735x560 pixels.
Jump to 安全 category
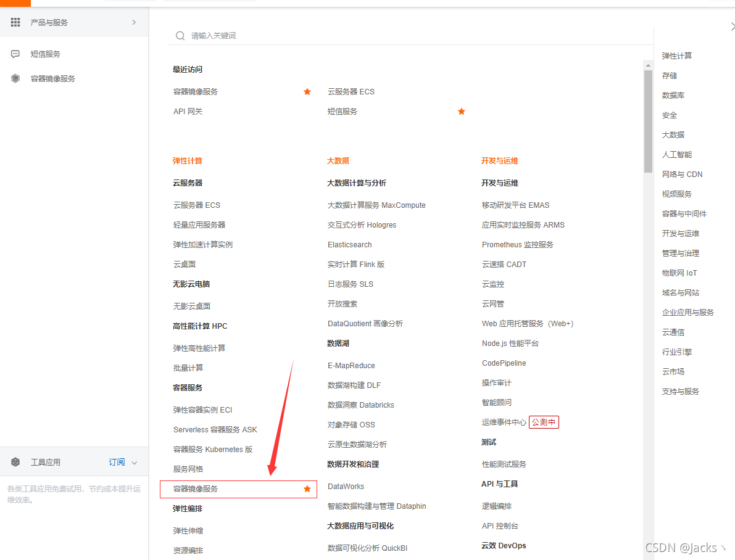point(670,115)
